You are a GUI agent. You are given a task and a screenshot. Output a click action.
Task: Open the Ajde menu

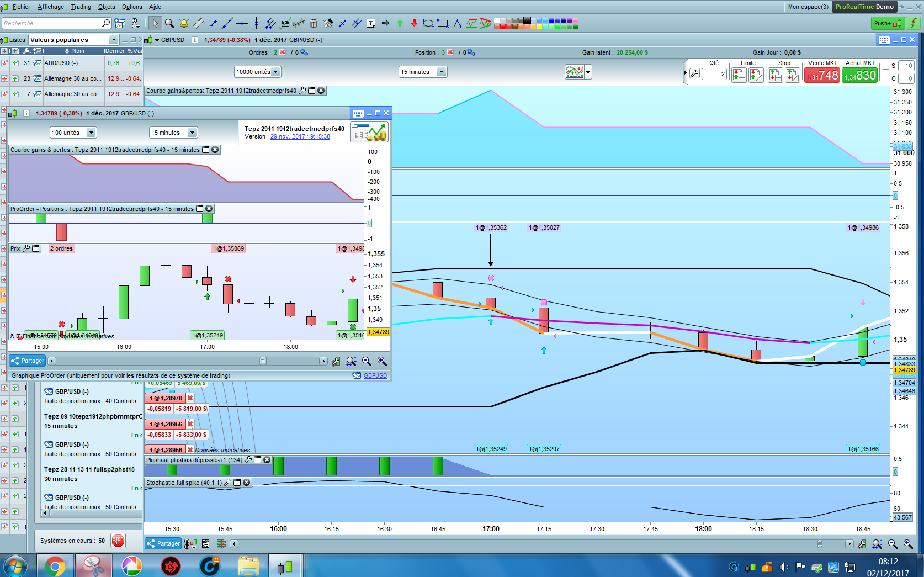pyautogui.click(x=155, y=7)
